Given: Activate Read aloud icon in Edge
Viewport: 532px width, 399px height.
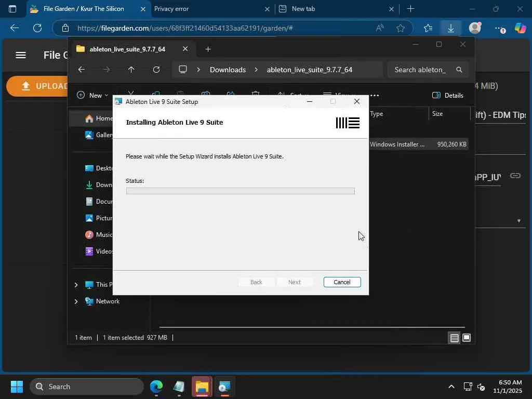Looking at the screenshot, I should coord(380,28).
